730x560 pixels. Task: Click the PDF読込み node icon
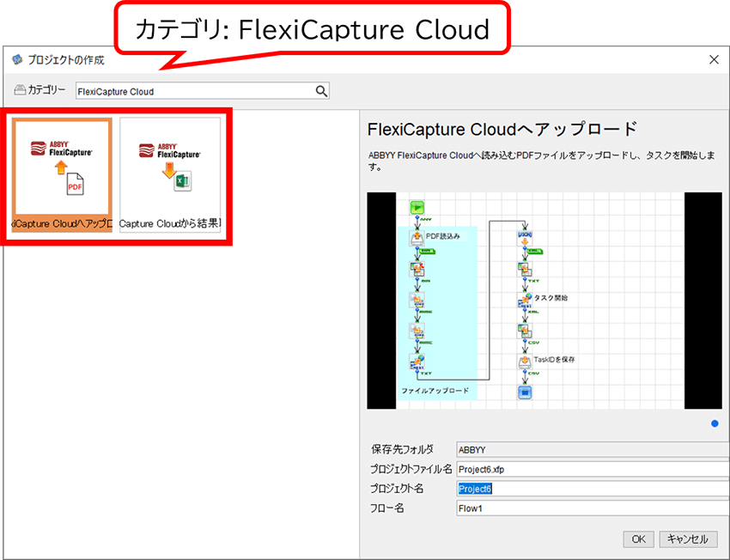coord(417,238)
